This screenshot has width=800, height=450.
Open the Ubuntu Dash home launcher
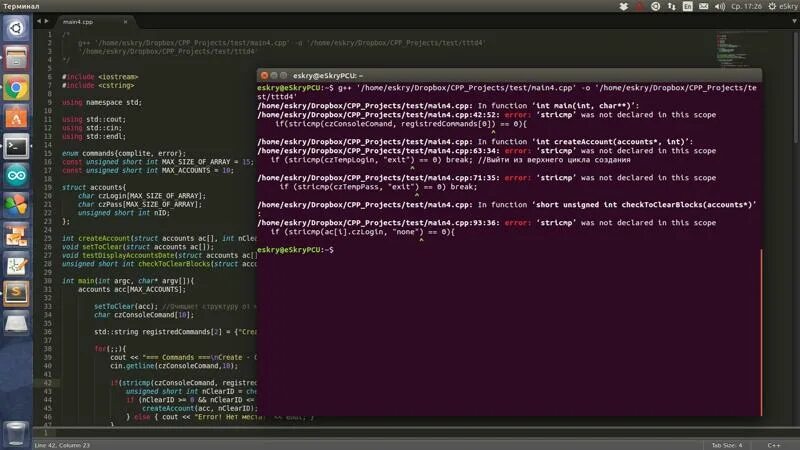(x=16, y=28)
